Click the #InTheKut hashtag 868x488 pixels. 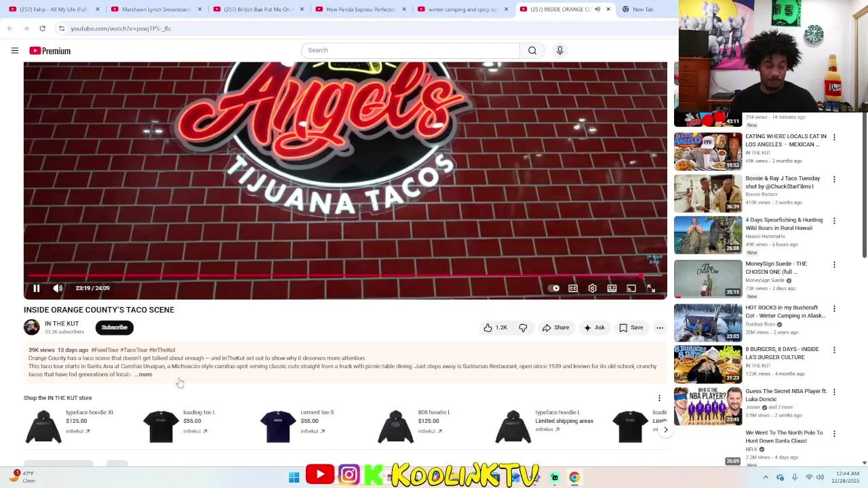[x=162, y=350]
